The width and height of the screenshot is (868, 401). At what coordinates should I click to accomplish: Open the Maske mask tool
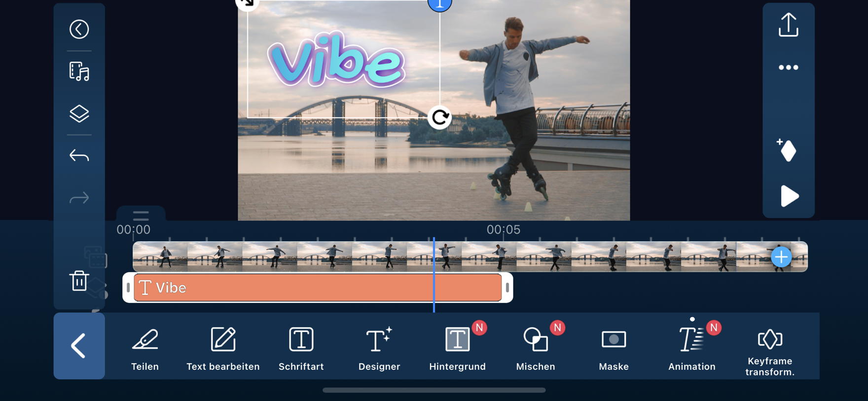614,349
